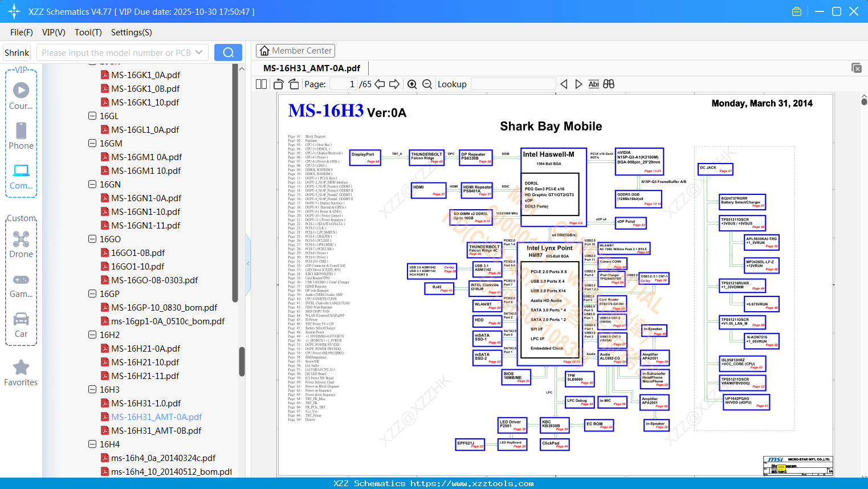
Task: Toggle two-page view layout icon
Action: coord(261,84)
